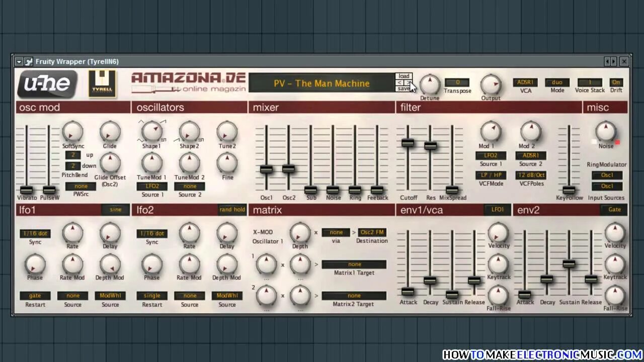This screenshot has width=644, height=362.
Task: Click the filter Cutoff fader
Action: pyautogui.click(x=408, y=143)
